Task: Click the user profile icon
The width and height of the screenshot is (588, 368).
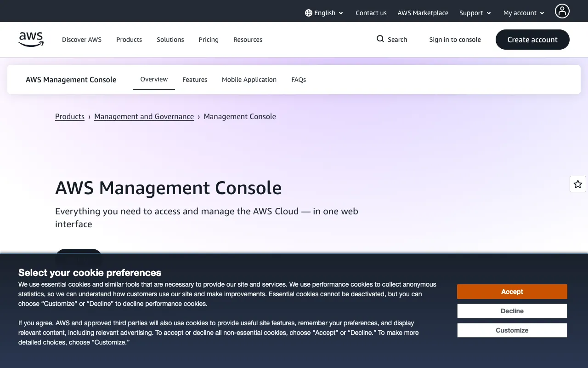Action: [x=562, y=11]
